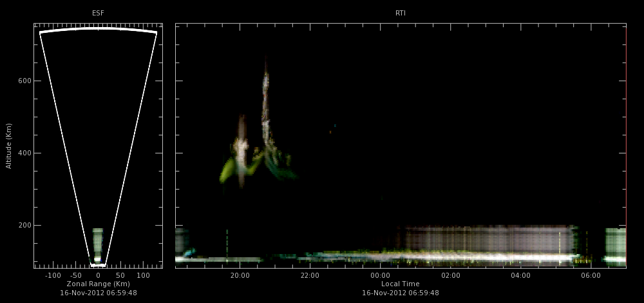
Task: Click the 100 zonal range tick label
Action: [x=143, y=275]
